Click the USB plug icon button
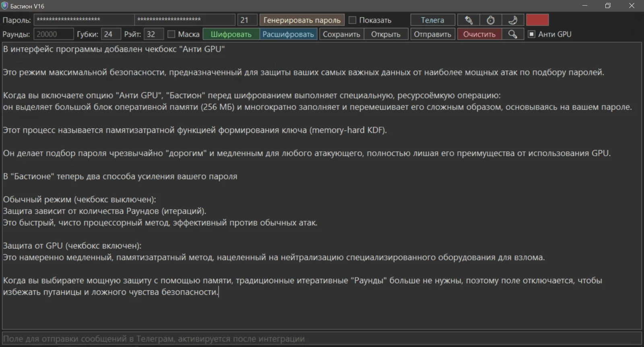 [469, 20]
